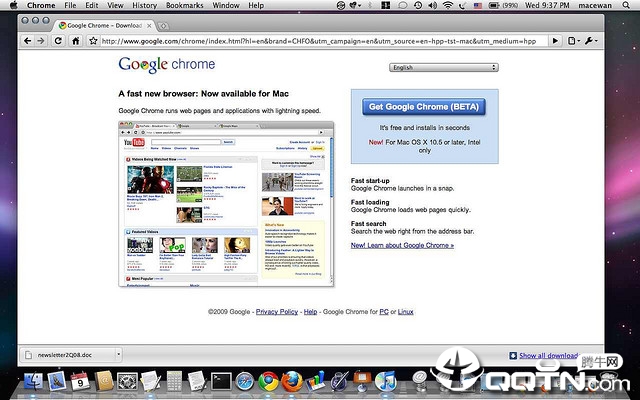Follow the PC link
Screen dimensions: 640x400
click(x=384, y=312)
